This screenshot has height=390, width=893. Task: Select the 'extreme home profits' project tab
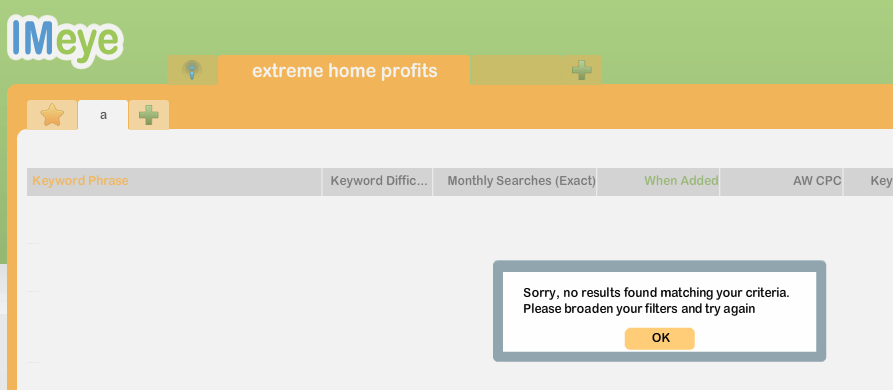[x=344, y=71]
